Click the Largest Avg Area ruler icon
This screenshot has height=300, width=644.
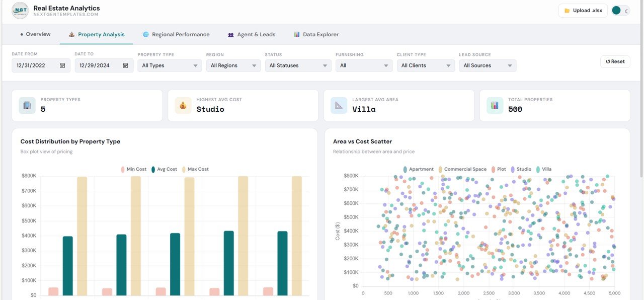pos(338,105)
